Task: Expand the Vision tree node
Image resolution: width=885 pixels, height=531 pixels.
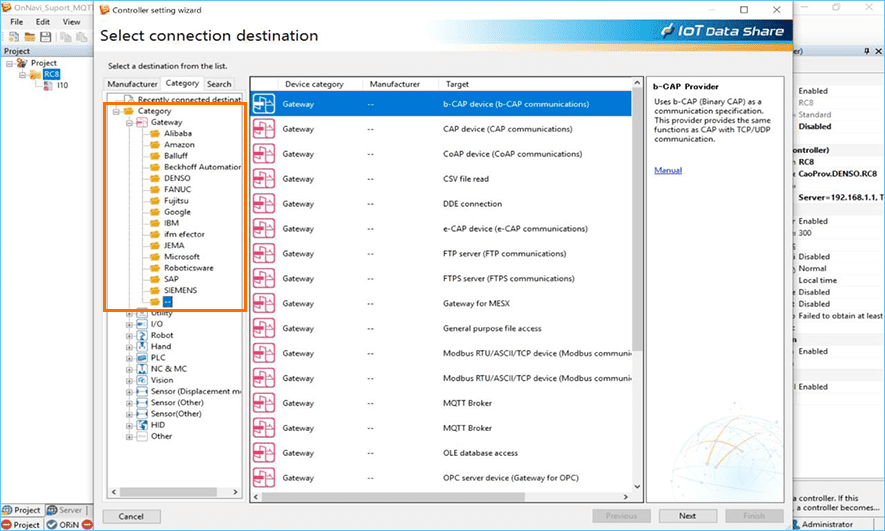Action: pos(129,380)
